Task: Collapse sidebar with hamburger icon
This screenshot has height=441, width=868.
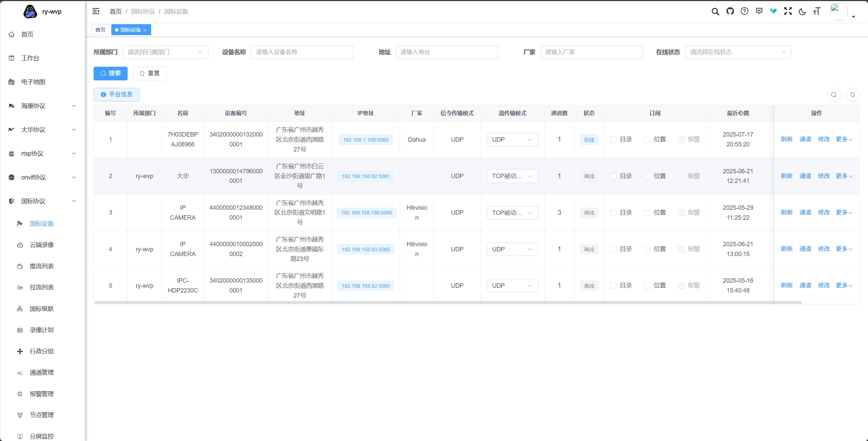Action: pos(96,12)
